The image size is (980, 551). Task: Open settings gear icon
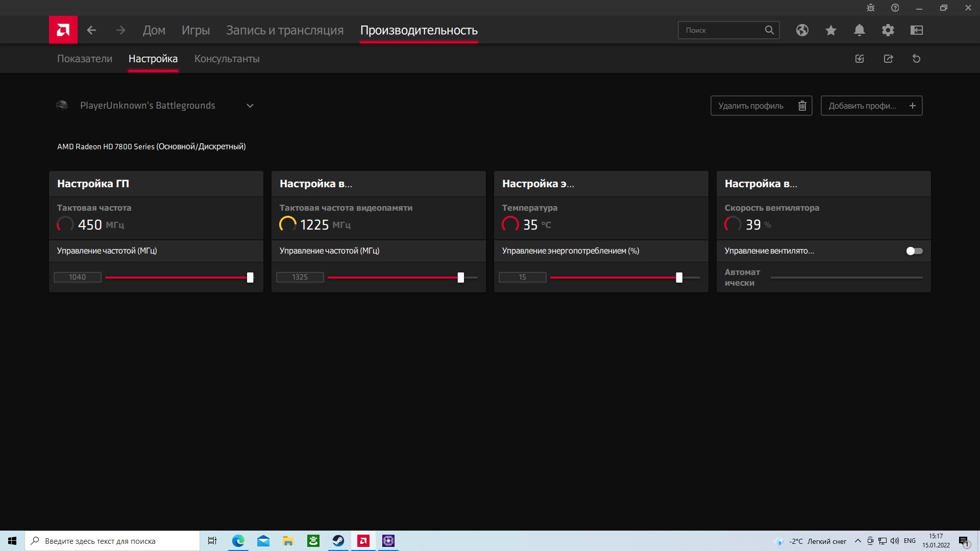click(x=888, y=30)
